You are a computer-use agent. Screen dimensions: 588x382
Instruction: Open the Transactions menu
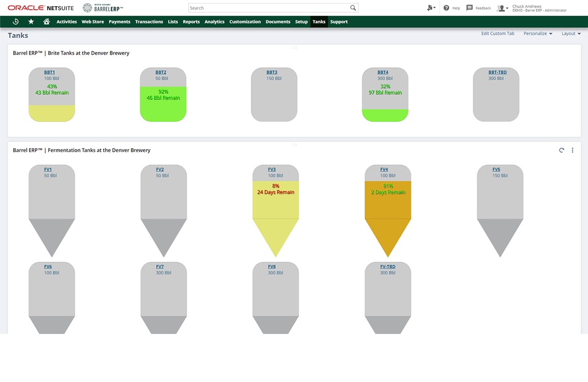point(149,22)
